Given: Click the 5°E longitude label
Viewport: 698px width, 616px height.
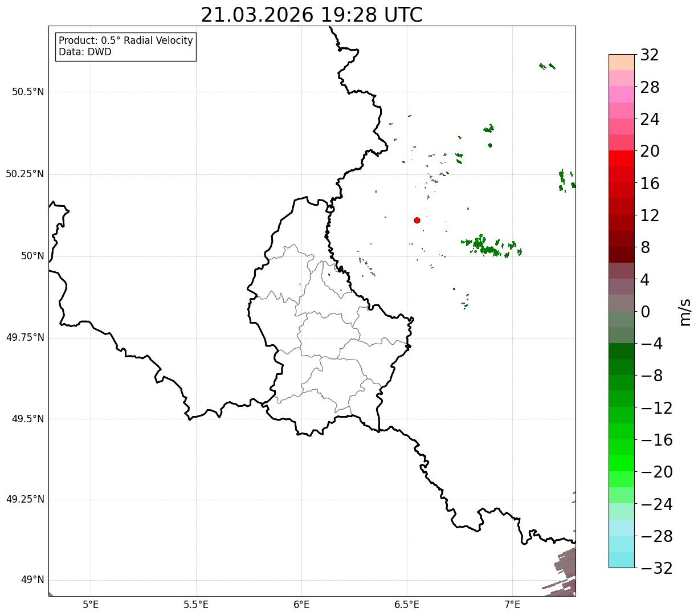Looking at the screenshot, I should (91, 605).
